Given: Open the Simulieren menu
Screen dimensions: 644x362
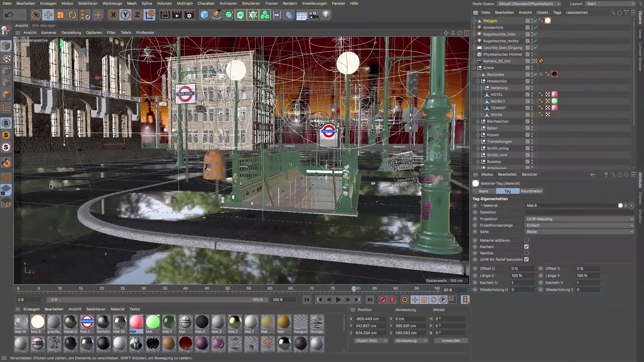Looking at the screenshot, I should tap(251, 3).
